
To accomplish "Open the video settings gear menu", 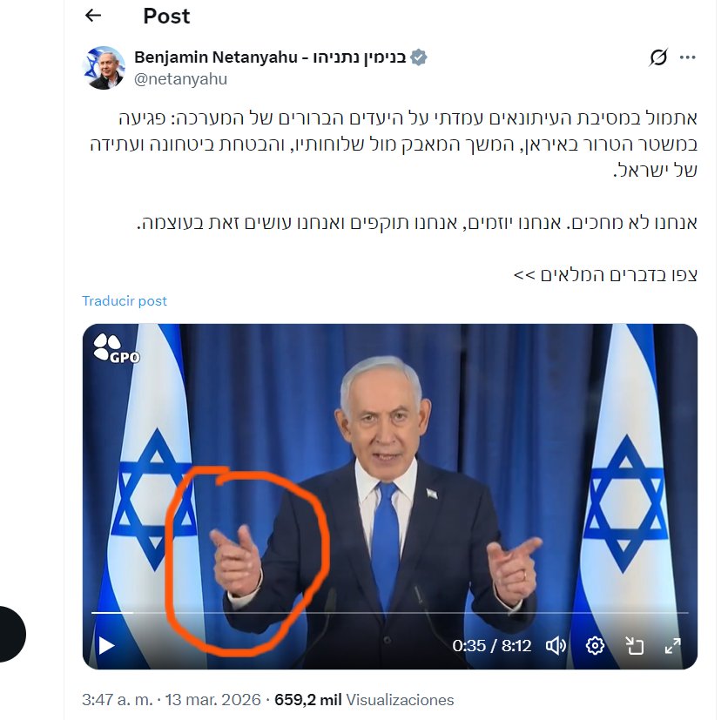I will pos(595,645).
